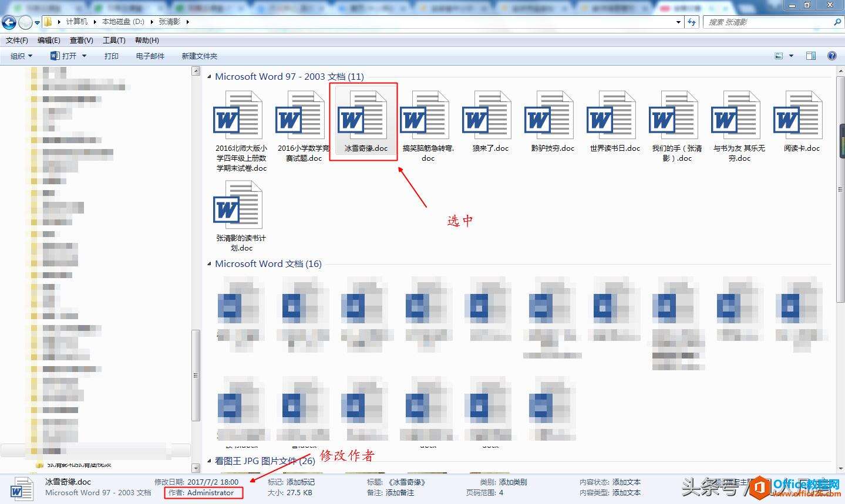Open the Help question mark icon

(x=831, y=56)
